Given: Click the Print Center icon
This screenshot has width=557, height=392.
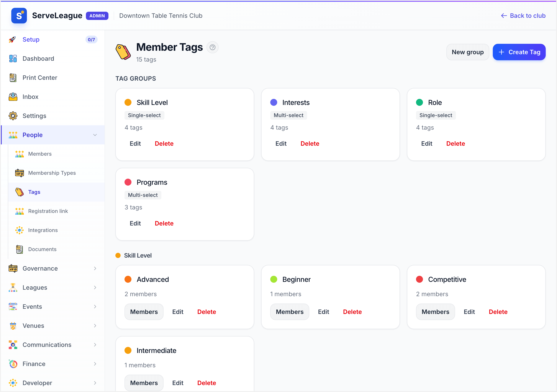Looking at the screenshot, I should (x=13, y=78).
